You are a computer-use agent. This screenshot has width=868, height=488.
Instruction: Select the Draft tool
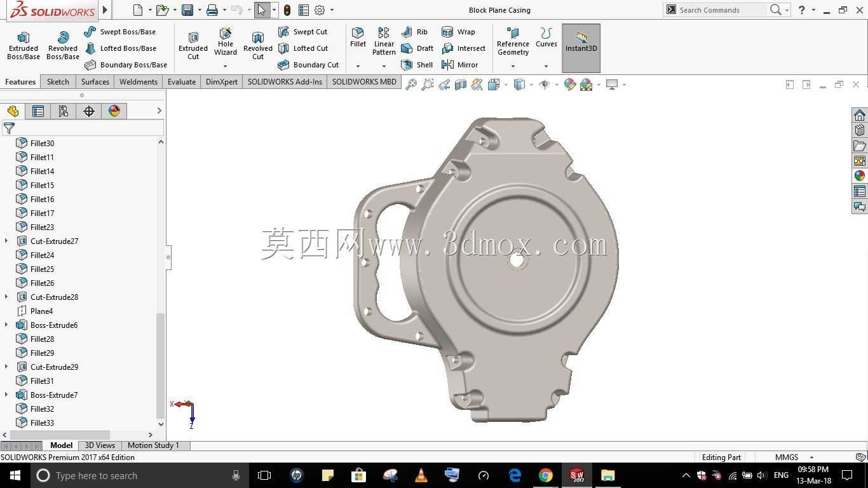click(417, 48)
